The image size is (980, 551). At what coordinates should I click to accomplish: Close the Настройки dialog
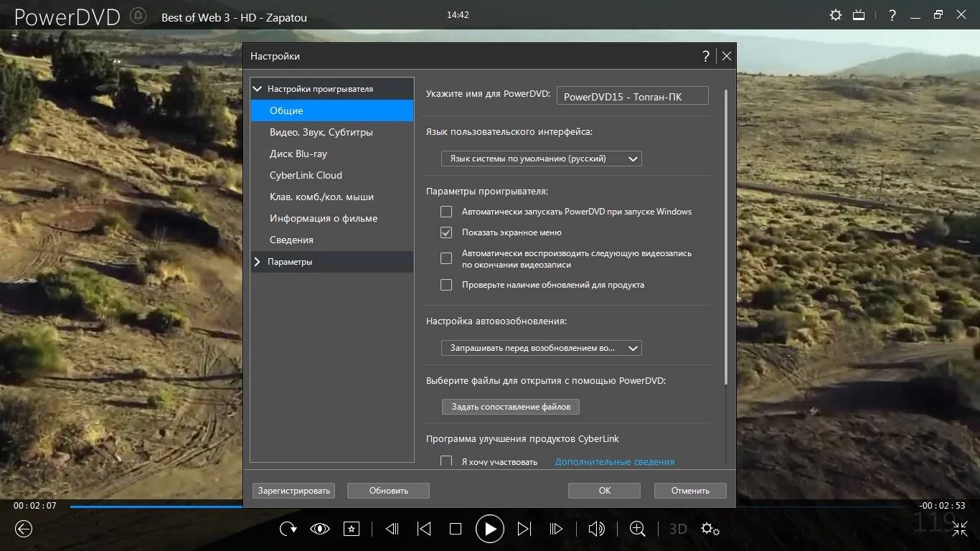(726, 56)
